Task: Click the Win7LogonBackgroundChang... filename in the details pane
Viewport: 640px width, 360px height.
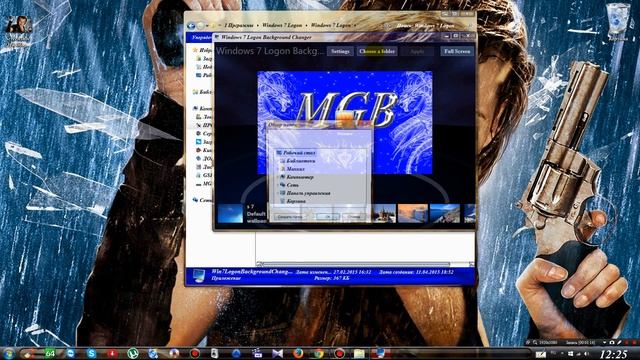Action: point(252,271)
